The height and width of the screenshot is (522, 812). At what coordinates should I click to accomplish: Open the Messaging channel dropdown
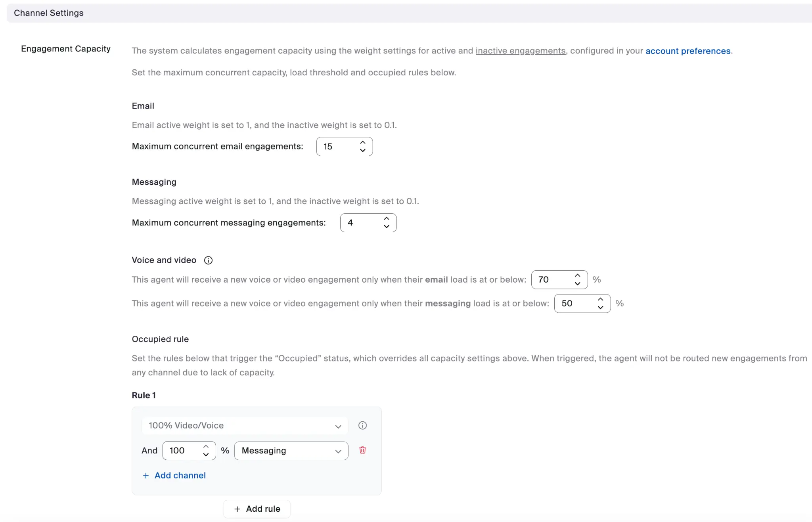coord(291,451)
